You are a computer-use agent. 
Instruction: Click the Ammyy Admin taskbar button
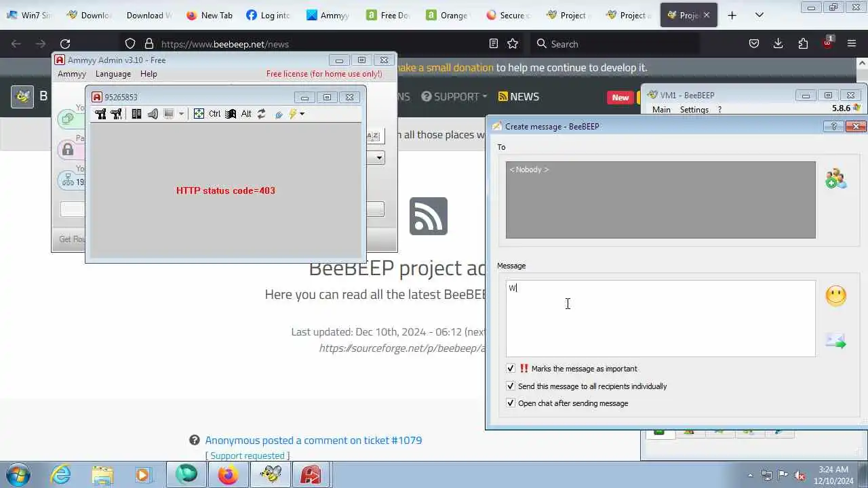point(311,475)
